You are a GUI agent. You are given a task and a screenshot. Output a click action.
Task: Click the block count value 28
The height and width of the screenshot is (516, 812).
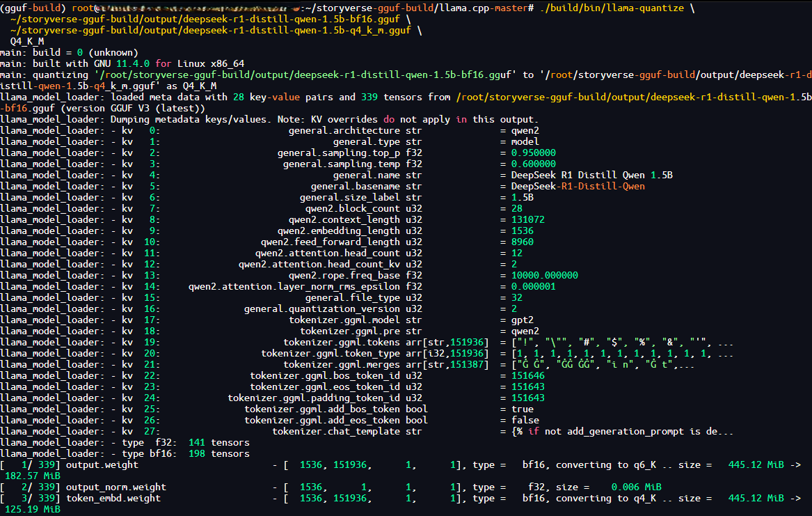coord(517,208)
